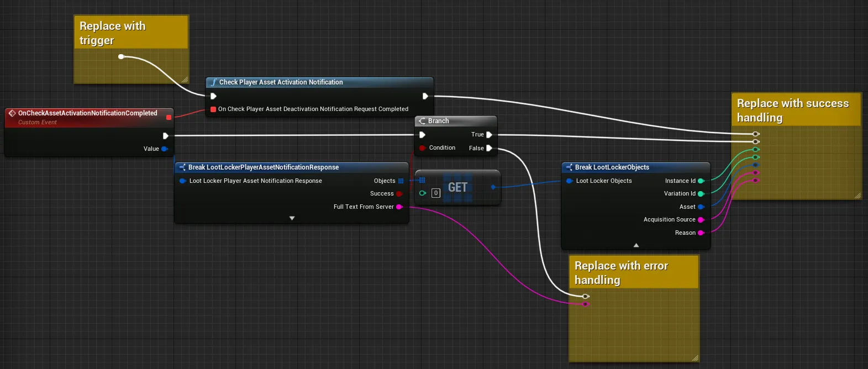Screen dimensions: 868x369
Task: Click the Variation Id output pin
Action: click(x=701, y=194)
